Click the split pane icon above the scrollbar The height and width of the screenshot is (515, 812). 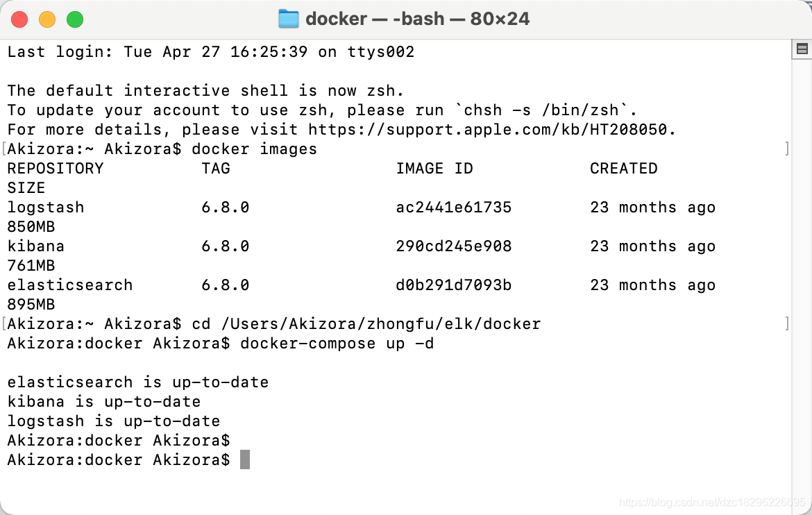[x=802, y=49]
